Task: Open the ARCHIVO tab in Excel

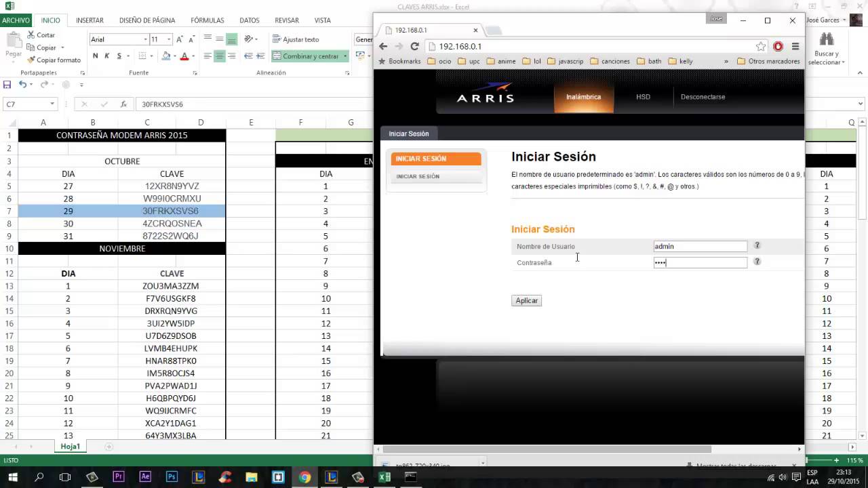Action: (x=15, y=20)
